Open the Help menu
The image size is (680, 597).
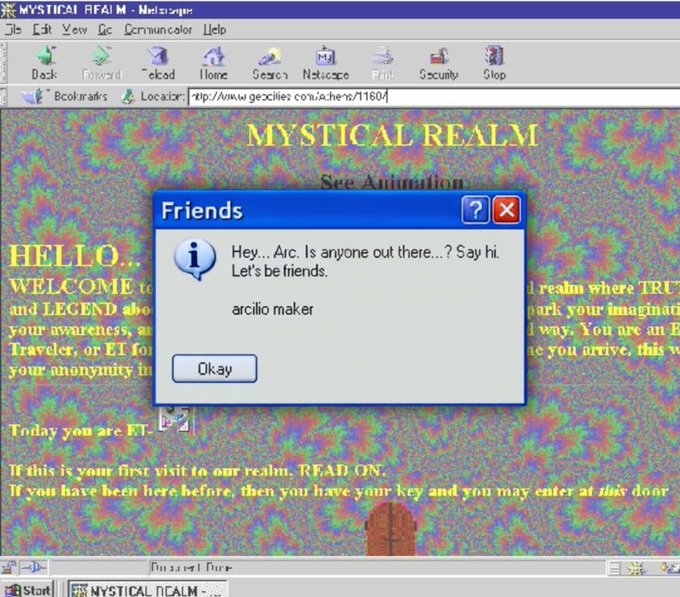pyautogui.click(x=215, y=29)
